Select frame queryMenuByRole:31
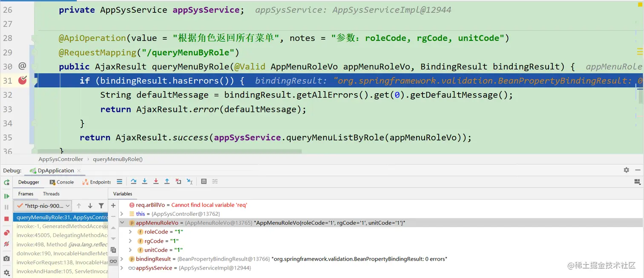Screen dimensions: 644x278 (60, 217)
